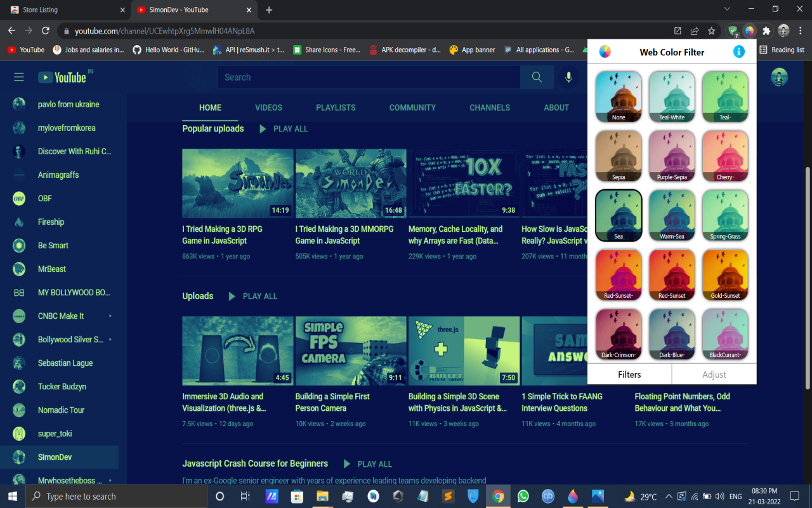Open Building a Simple First Person Camera
The width and height of the screenshot is (812, 508).
point(332,402)
